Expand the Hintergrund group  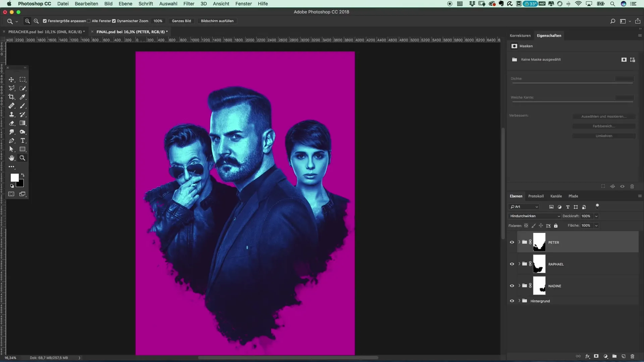(519, 301)
